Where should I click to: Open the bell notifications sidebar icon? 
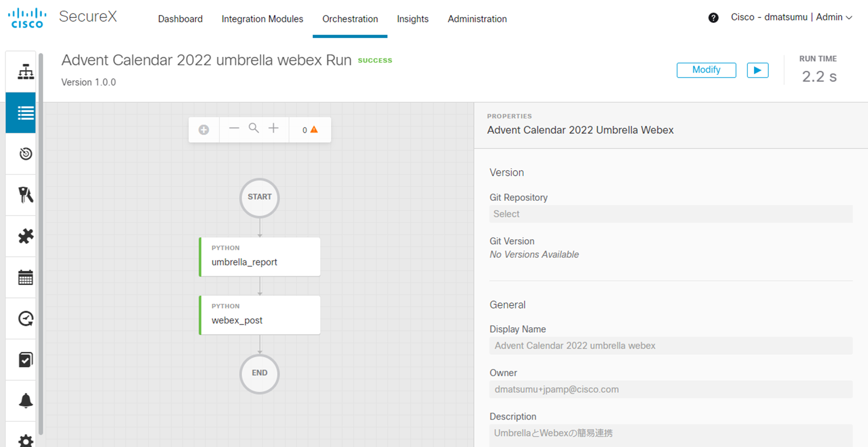[x=26, y=401]
